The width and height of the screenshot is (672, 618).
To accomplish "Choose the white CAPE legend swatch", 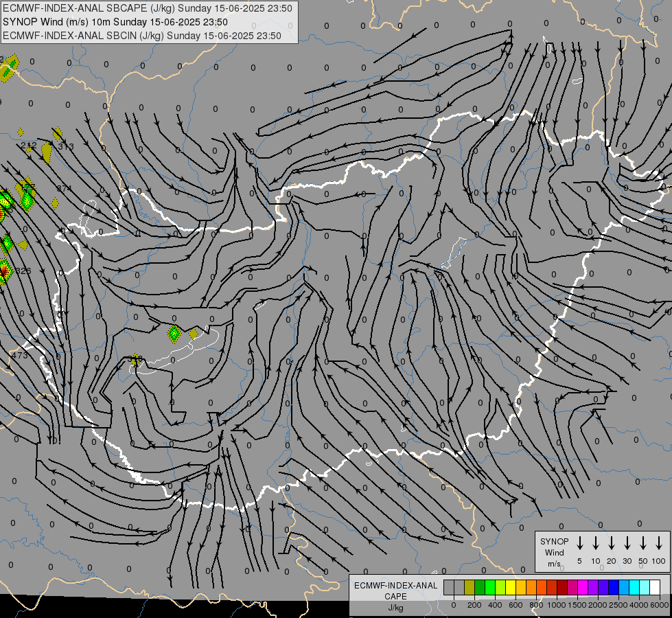I will tap(654, 588).
